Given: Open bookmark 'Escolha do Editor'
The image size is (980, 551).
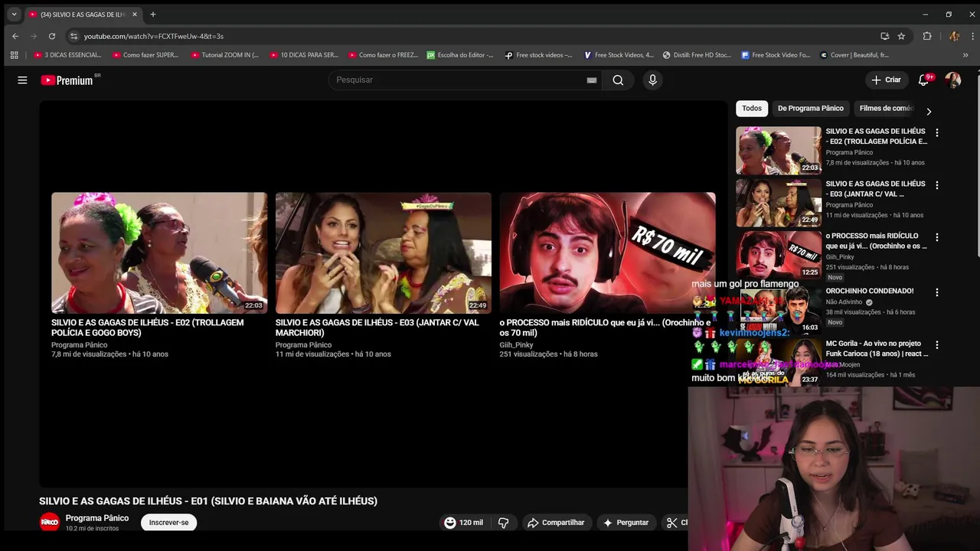Looking at the screenshot, I should pos(459,55).
